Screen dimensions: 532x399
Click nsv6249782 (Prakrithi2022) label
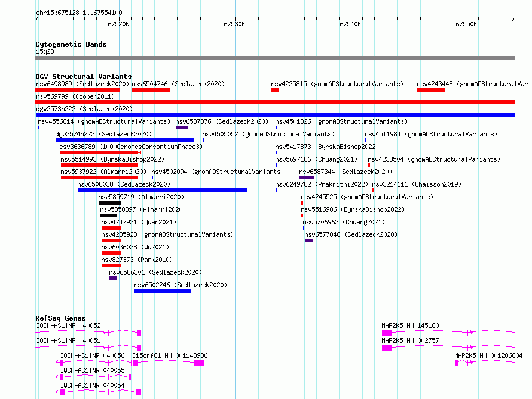pos(322,184)
